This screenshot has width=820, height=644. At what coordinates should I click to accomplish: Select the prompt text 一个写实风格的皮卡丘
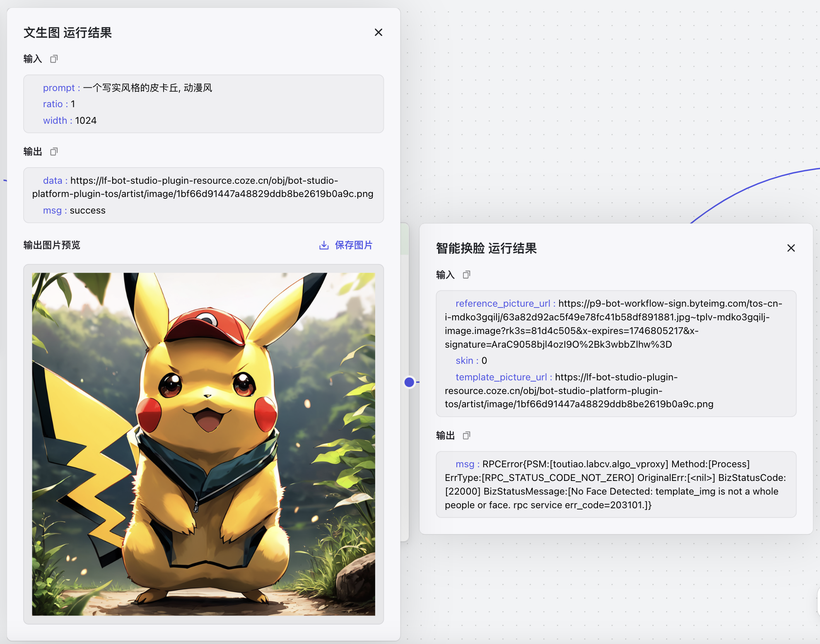tap(131, 88)
